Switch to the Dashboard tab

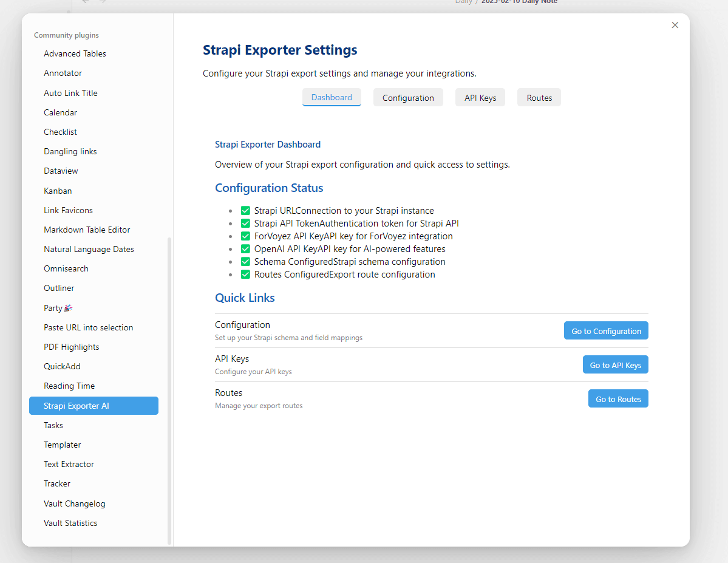click(332, 97)
